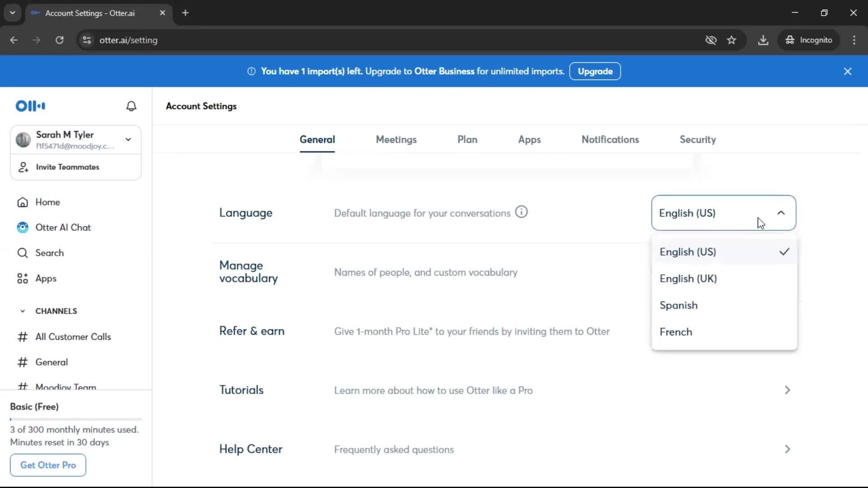The width and height of the screenshot is (868, 488).
Task: Click the site information icon in the address bar
Action: click(87, 40)
